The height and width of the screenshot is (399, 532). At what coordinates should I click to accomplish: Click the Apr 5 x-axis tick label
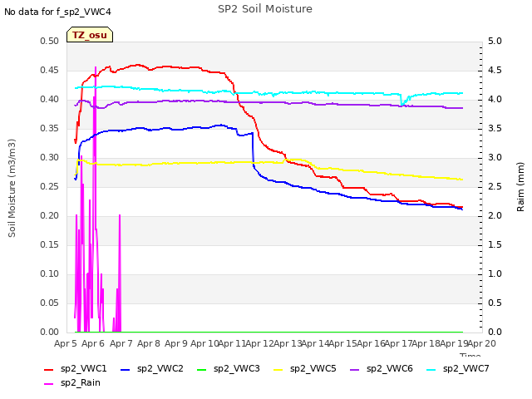pyautogui.click(x=66, y=343)
